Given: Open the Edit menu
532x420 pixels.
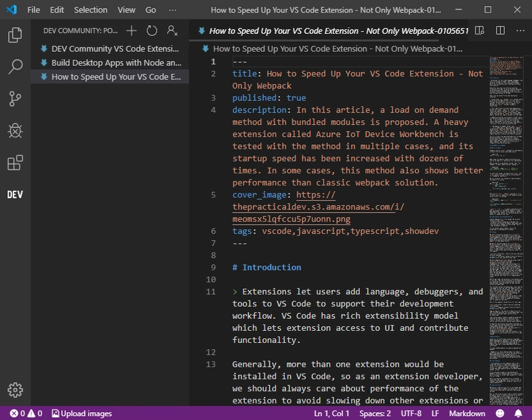Looking at the screenshot, I should [x=57, y=10].
